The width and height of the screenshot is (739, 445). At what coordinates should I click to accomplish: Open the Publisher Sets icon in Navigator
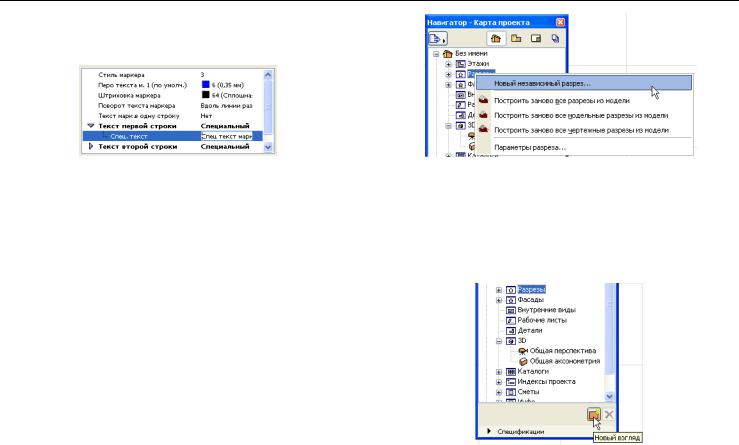tap(555, 39)
